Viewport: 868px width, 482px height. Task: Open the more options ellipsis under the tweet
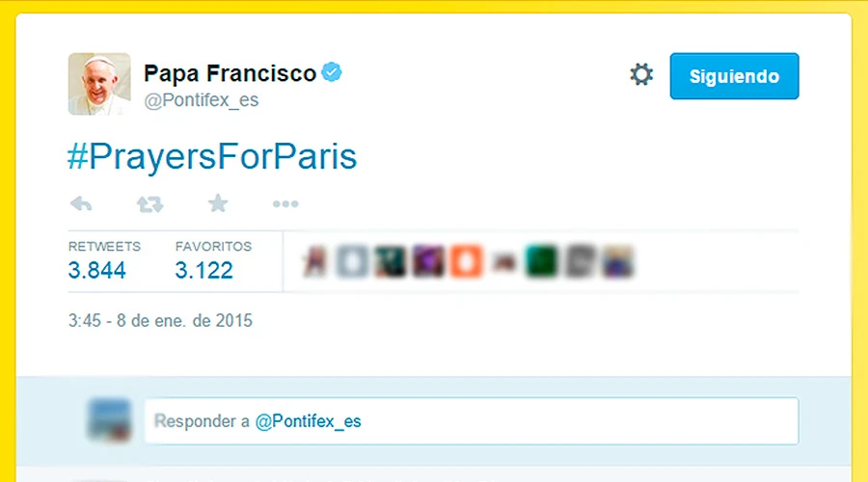click(285, 204)
